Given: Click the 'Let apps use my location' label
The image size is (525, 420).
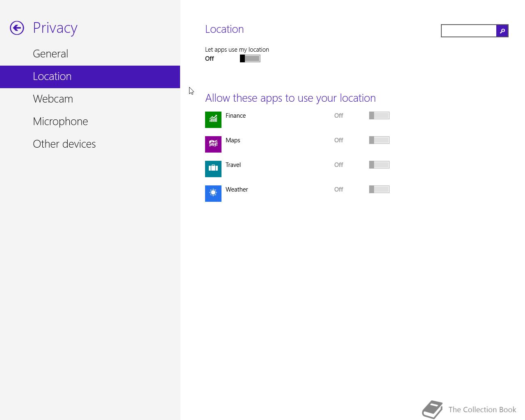Looking at the screenshot, I should tap(237, 50).
